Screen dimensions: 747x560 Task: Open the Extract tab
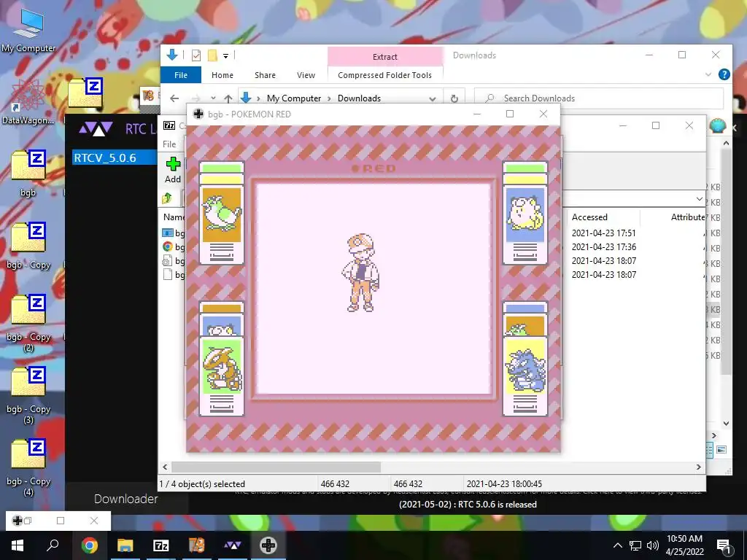[385, 57]
